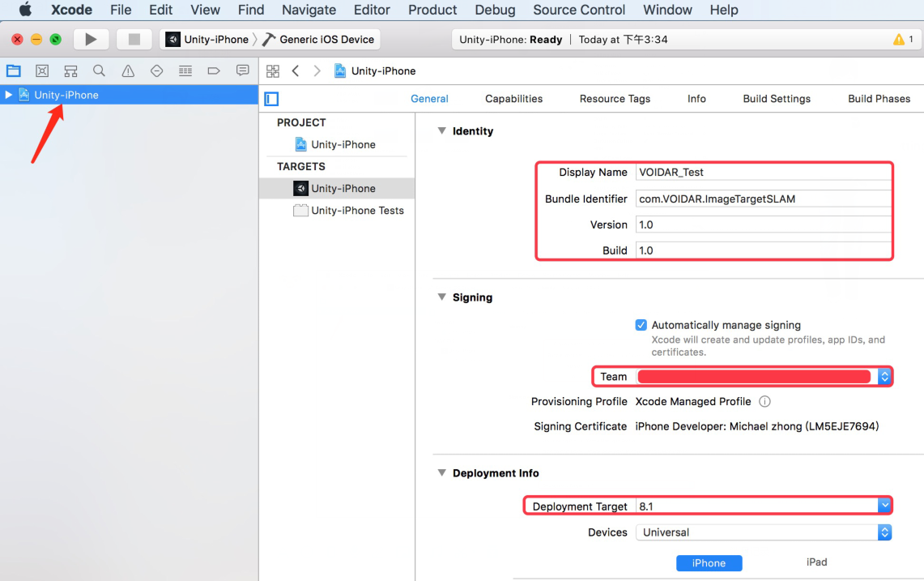Open the Find navigator magnifier icon
Screen dimensions: 924x581
[x=99, y=70]
